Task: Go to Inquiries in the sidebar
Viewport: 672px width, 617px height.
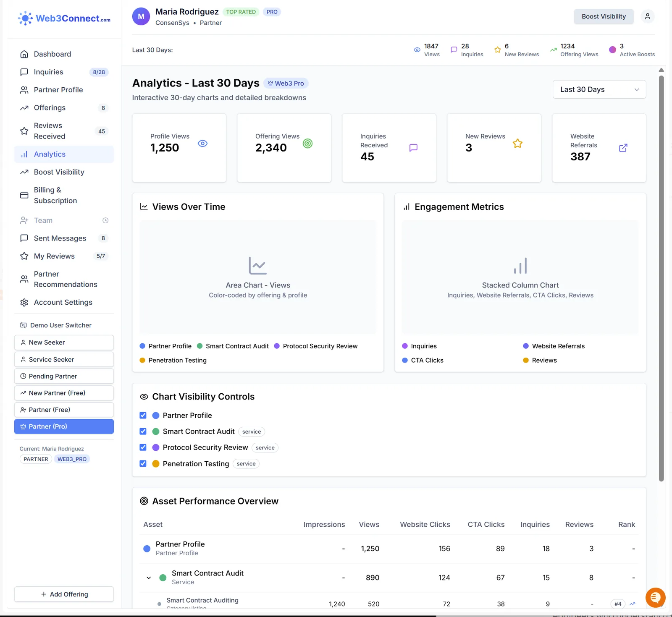Action: [64, 72]
